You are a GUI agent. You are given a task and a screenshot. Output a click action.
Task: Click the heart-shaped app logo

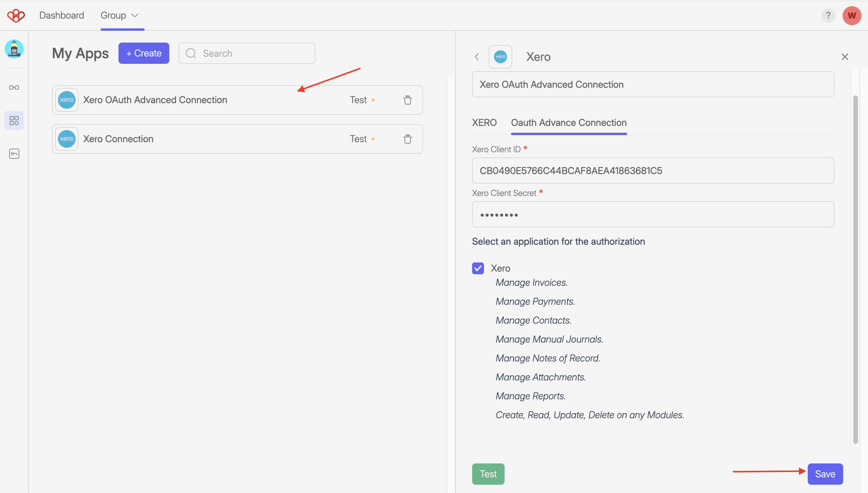[x=16, y=15]
